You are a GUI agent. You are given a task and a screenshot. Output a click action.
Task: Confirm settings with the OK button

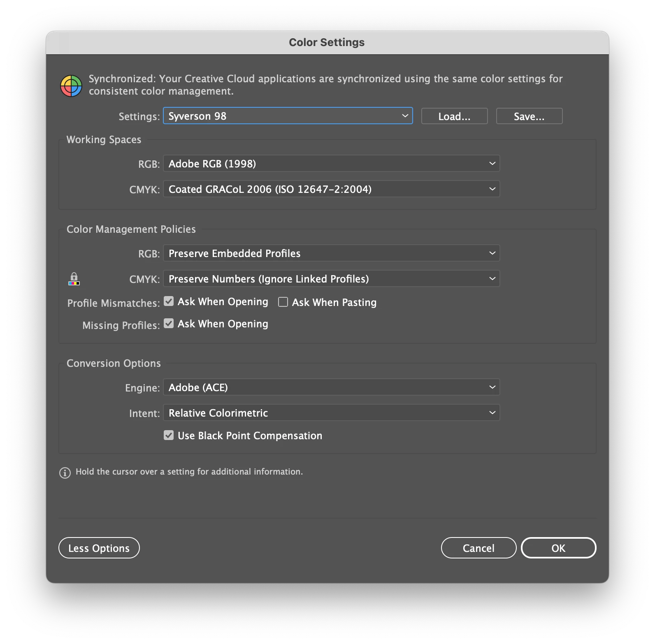(x=559, y=548)
